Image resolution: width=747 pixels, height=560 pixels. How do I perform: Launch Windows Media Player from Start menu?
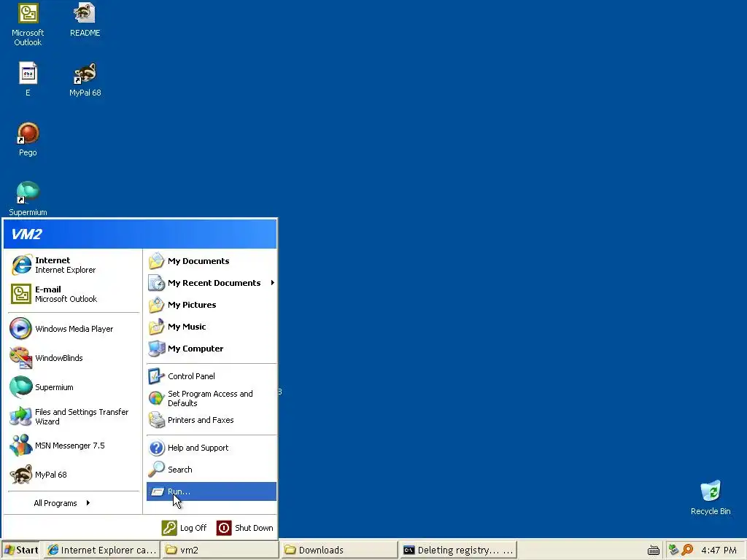pyautogui.click(x=74, y=329)
